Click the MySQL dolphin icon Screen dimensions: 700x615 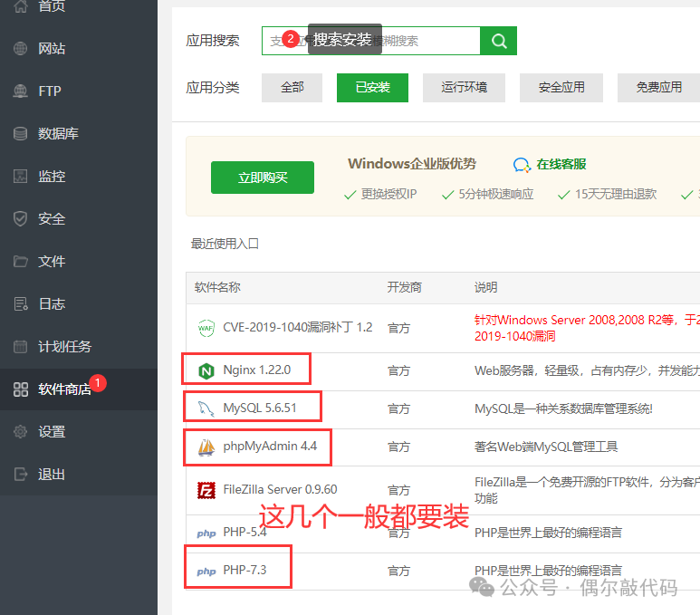pyautogui.click(x=206, y=408)
